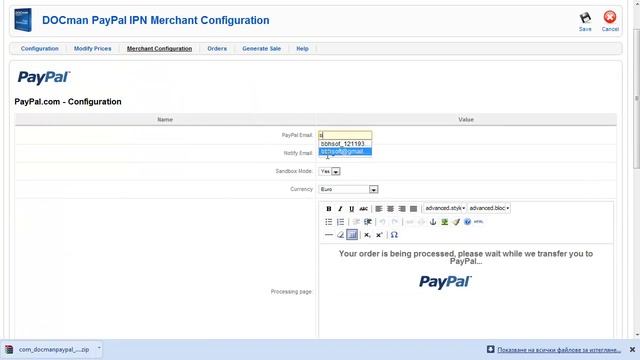This screenshot has height=360, width=640.
Task: Toggle underline formatting in the editor
Action: coord(351,209)
